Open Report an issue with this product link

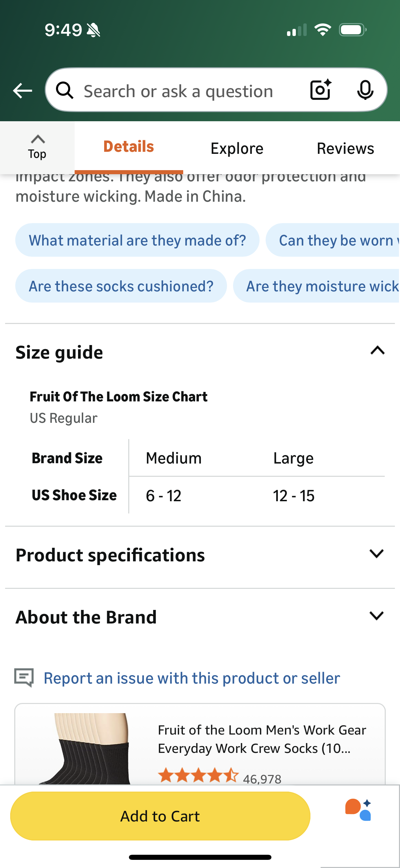pyautogui.click(x=192, y=678)
